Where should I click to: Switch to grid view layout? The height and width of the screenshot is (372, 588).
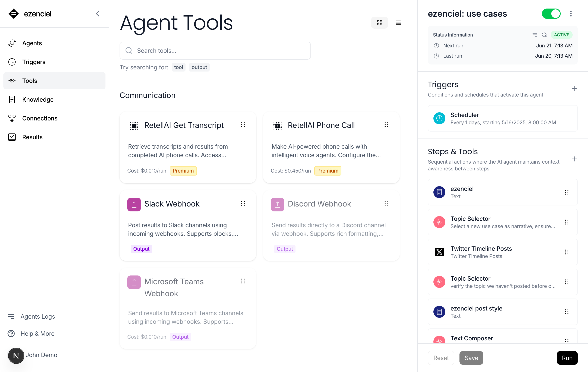coord(379,23)
